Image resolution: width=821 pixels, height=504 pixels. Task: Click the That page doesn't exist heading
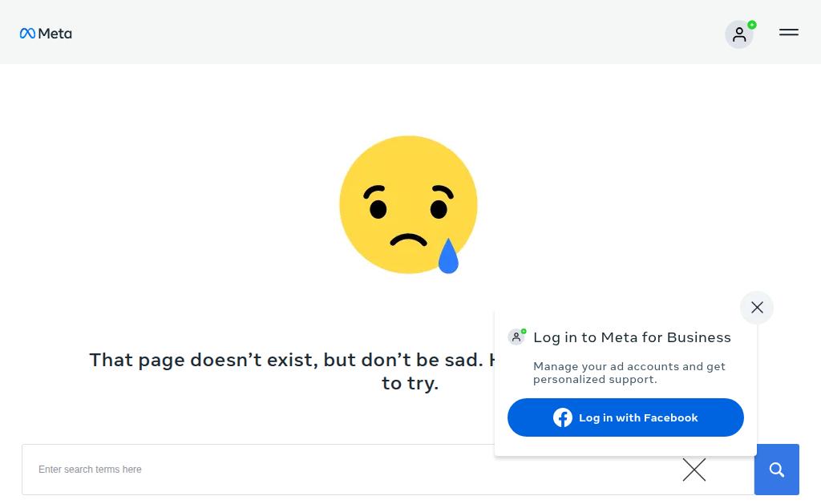(x=292, y=360)
